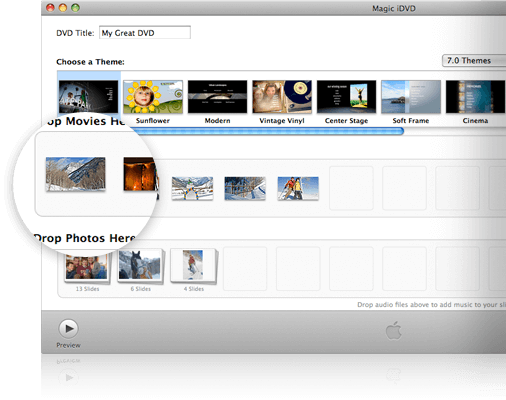Open the 7.0 Themes dropdown

click(x=474, y=61)
